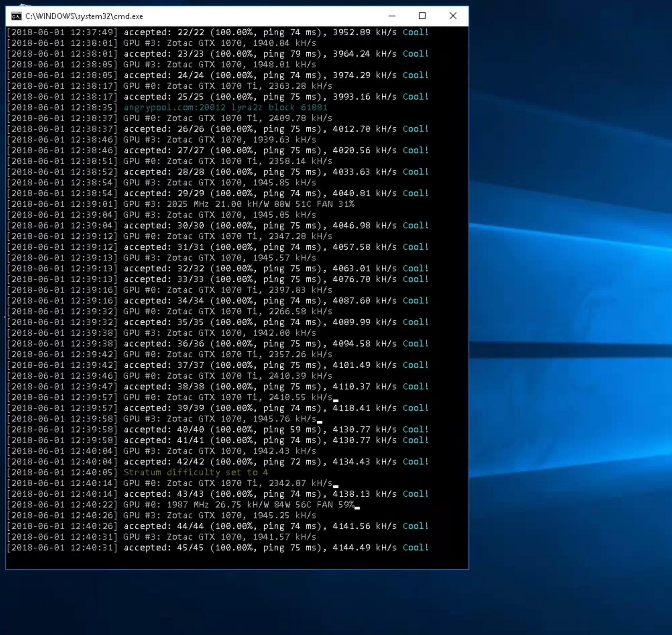The width and height of the screenshot is (672, 635).
Task: Click the GTX 1070 Ti 2410.55 kH/s line
Action: click(x=170, y=397)
